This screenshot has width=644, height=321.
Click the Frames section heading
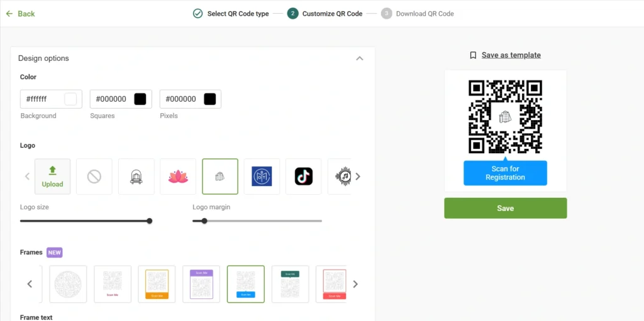pyautogui.click(x=31, y=252)
